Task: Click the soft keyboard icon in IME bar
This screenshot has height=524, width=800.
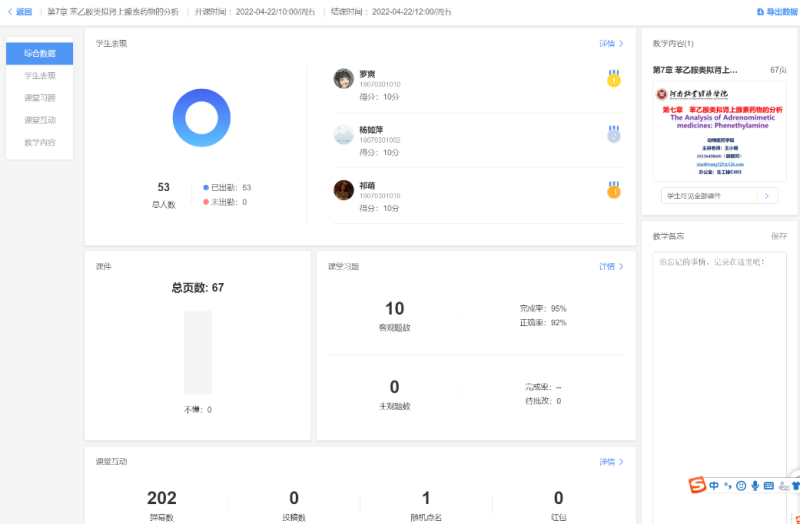Action: click(x=769, y=486)
